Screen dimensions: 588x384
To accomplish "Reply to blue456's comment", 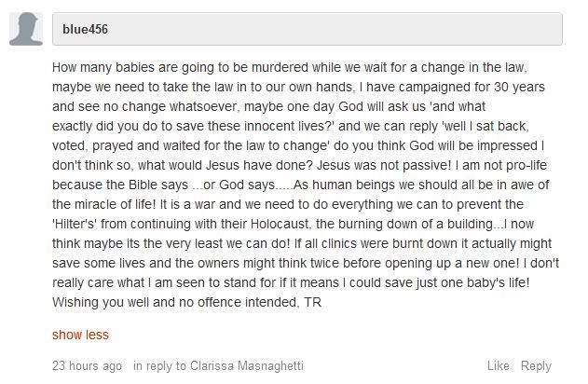I will 536,365.
